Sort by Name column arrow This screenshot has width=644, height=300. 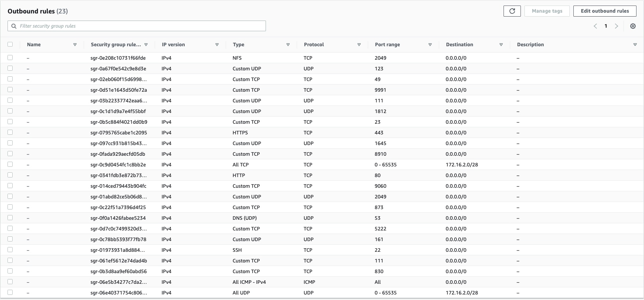pyautogui.click(x=75, y=45)
